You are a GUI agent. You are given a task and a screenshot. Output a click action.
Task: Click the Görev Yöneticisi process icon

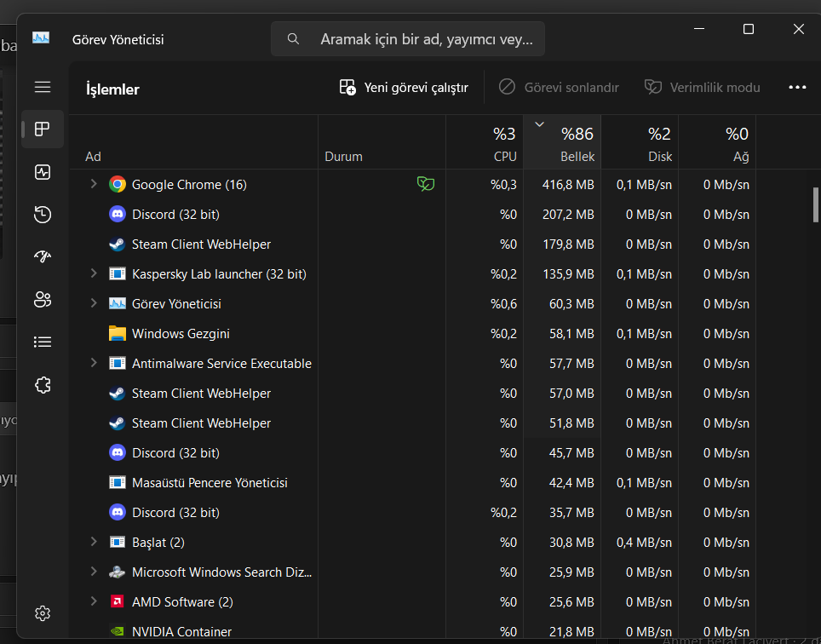118,303
